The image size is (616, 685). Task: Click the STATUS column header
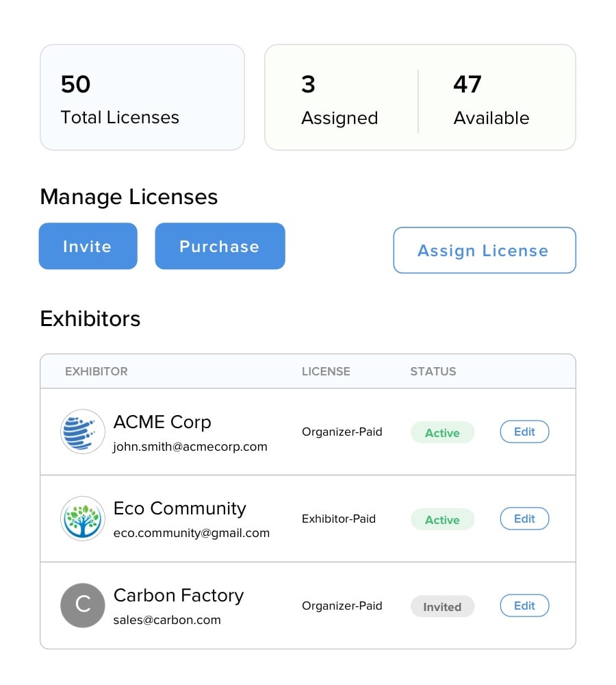point(433,371)
